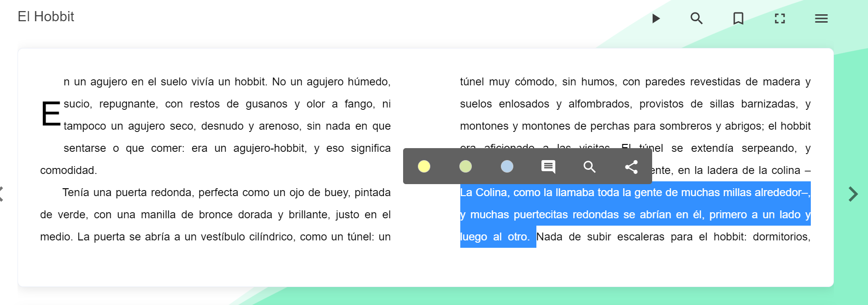Share the selected passage
The image size is (868, 305).
click(x=631, y=167)
